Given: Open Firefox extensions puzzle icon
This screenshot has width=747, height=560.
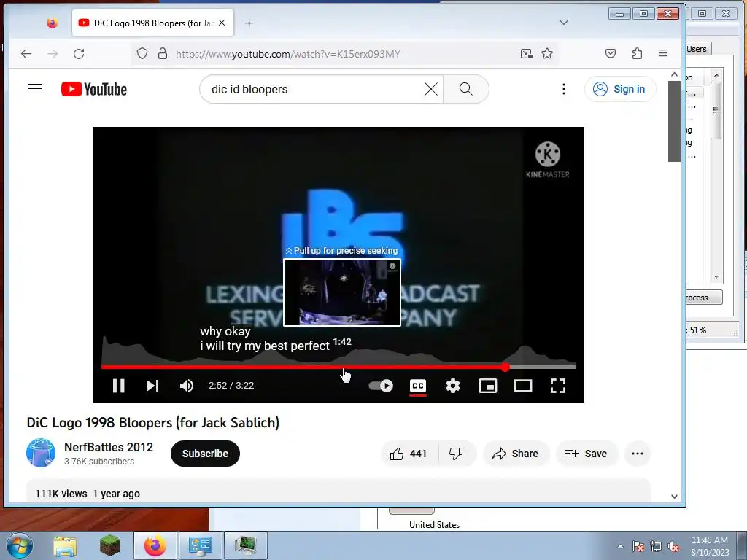Looking at the screenshot, I should tap(637, 53).
